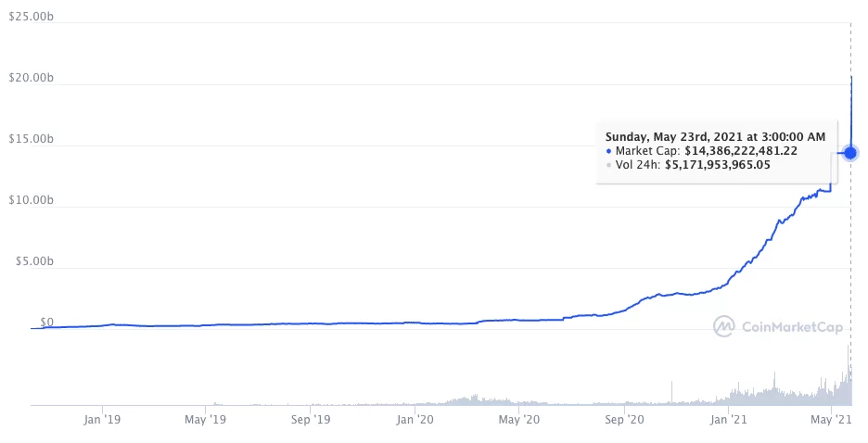Click the $25.00b y-axis label

point(31,18)
